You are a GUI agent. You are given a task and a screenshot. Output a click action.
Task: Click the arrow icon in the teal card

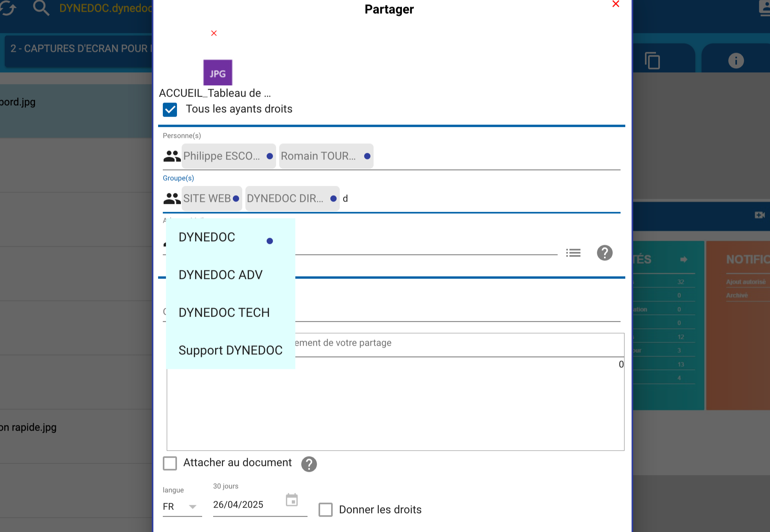684,259
